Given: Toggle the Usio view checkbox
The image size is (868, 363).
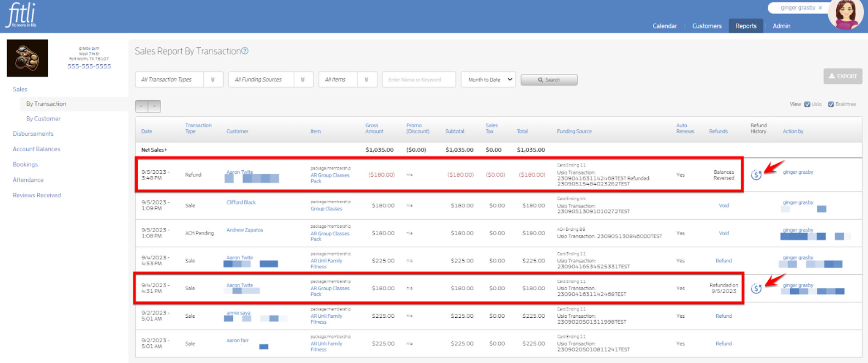Looking at the screenshot, I should (807, 104).
